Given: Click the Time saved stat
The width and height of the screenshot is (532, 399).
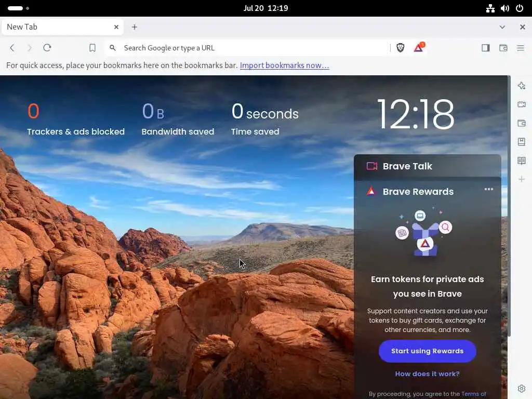Looking at the screenshot, I should click(264, 119).
